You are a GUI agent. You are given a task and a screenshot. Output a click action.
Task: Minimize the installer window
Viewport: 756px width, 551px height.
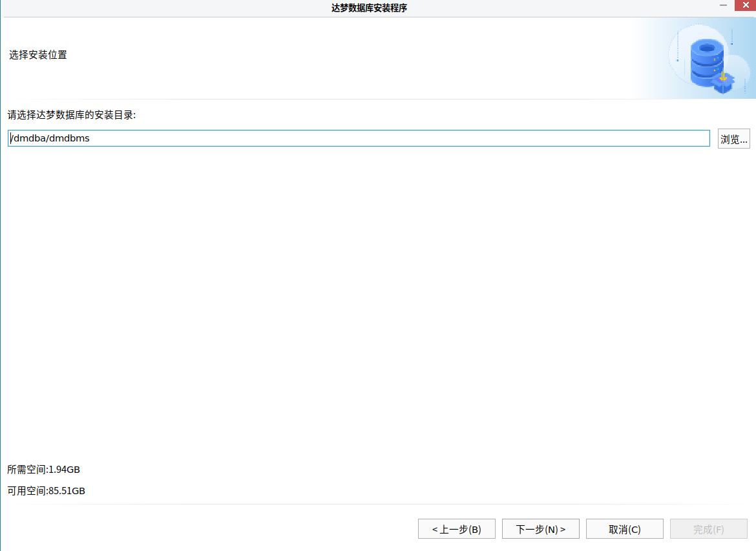click(723, 5)
